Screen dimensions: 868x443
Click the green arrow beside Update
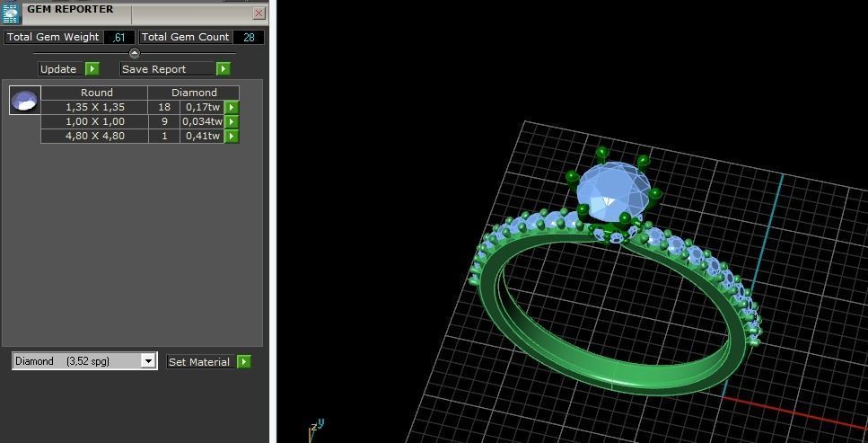coord(92,69)
